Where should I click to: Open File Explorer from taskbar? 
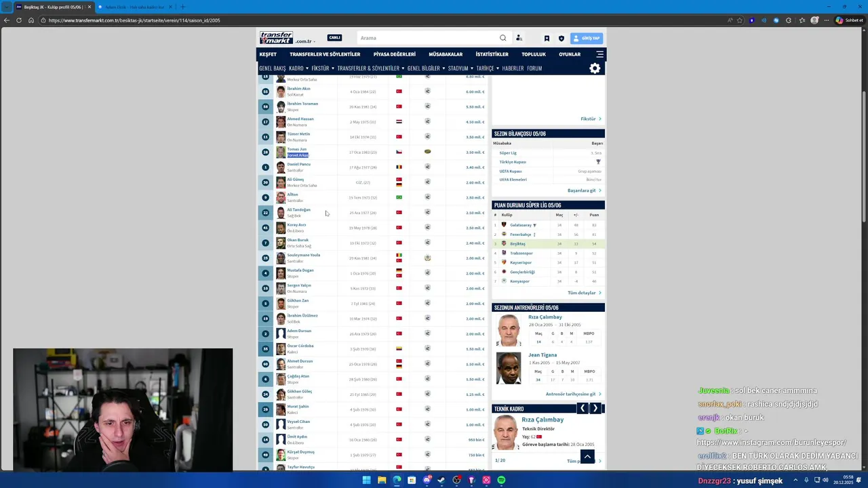click(382, 480)
